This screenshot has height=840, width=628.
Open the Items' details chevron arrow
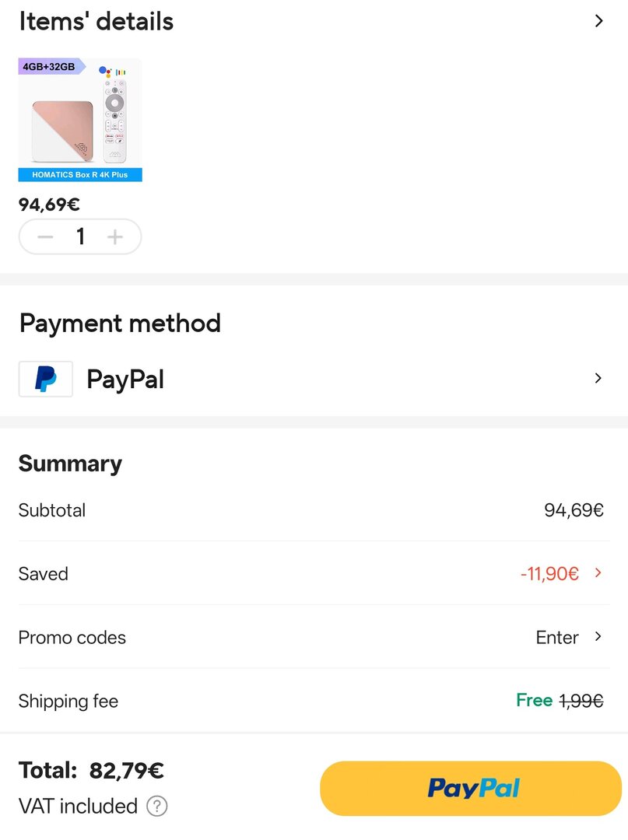(598, 21)
